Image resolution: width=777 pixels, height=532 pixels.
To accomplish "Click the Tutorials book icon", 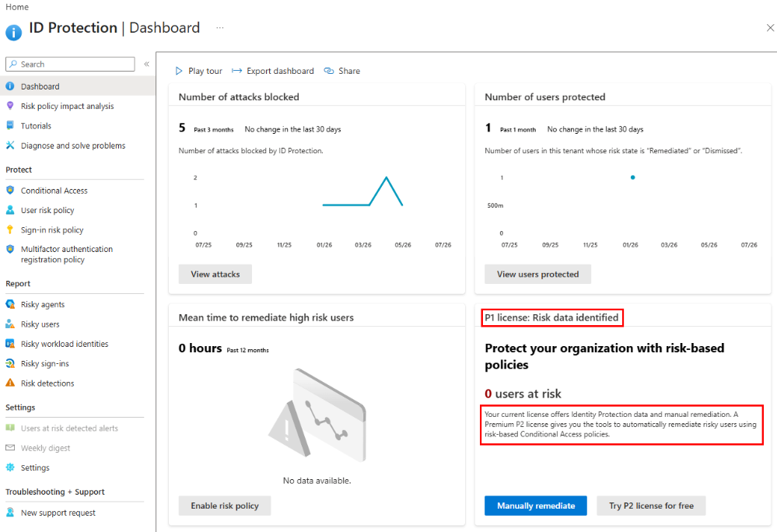I will pos(10,125).
